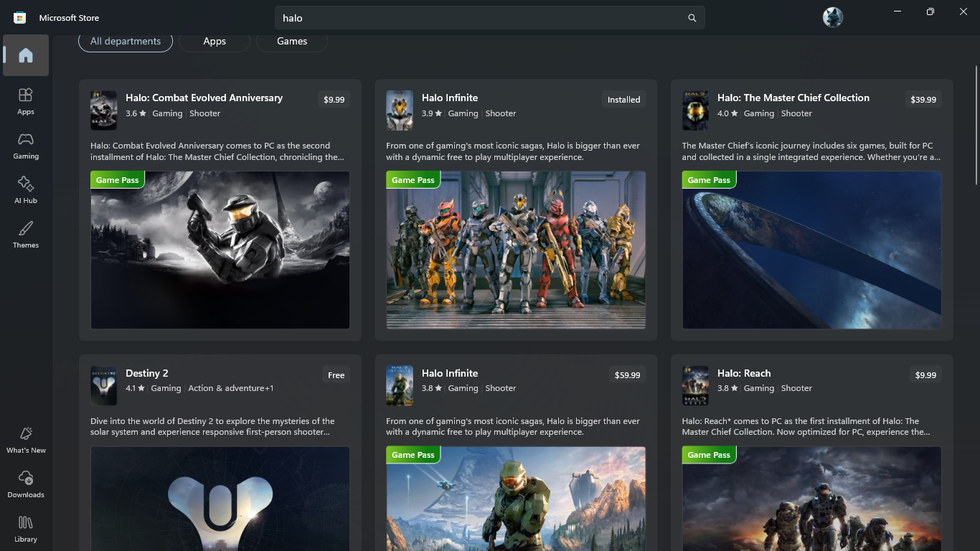Browse Themes from the sidebar
Image resolution: width=980 pixels, height=551 pixels.
(26, 235)
